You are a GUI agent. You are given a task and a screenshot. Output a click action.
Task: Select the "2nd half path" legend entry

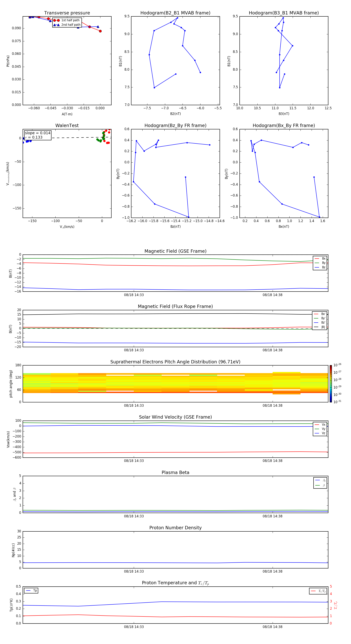click(67, 25)
